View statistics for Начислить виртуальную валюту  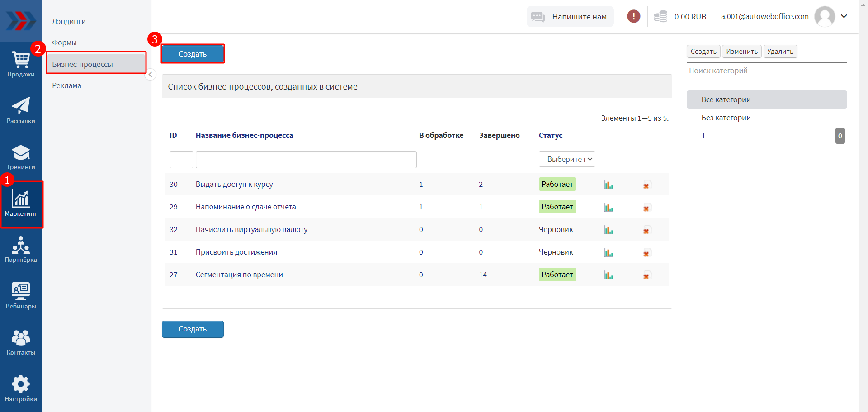[x=609, y=230]
